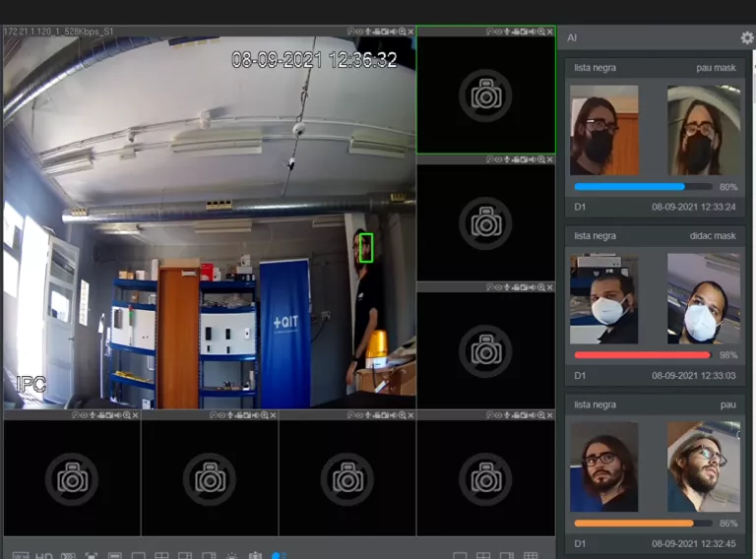Click D1 channel label in didac mask card
This screenshot has width=756, height=559.
pyautogui.click(x=580, y=375)
